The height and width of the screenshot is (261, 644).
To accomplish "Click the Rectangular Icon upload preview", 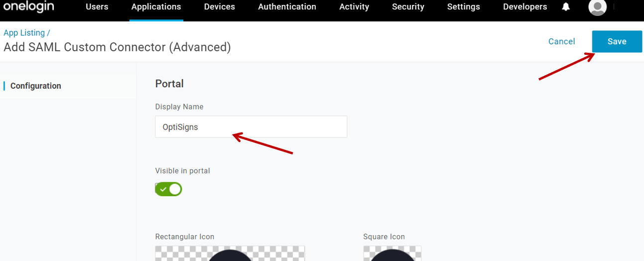I will click(230, 253).
